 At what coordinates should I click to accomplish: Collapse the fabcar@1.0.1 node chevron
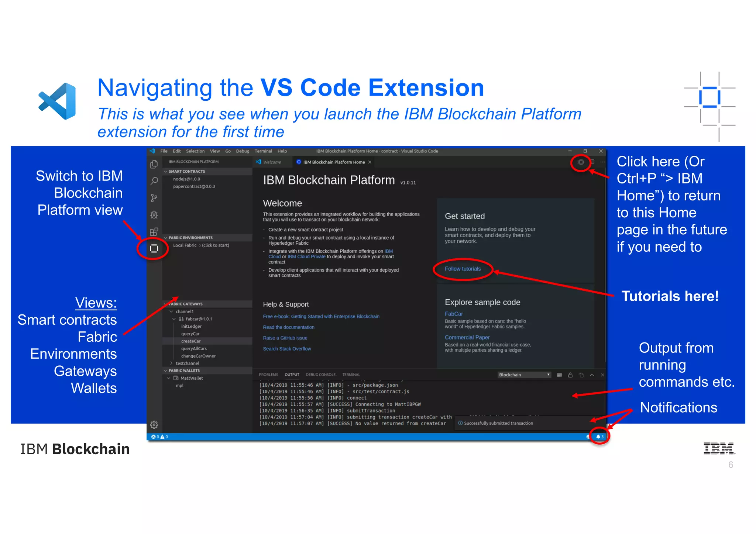[174, 319]
